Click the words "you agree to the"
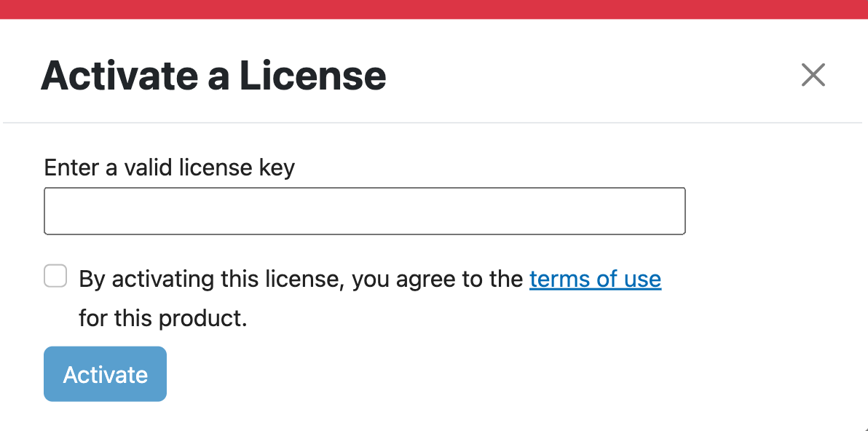The height and width of the screenshot is (431, 868). tap(437, 279)
